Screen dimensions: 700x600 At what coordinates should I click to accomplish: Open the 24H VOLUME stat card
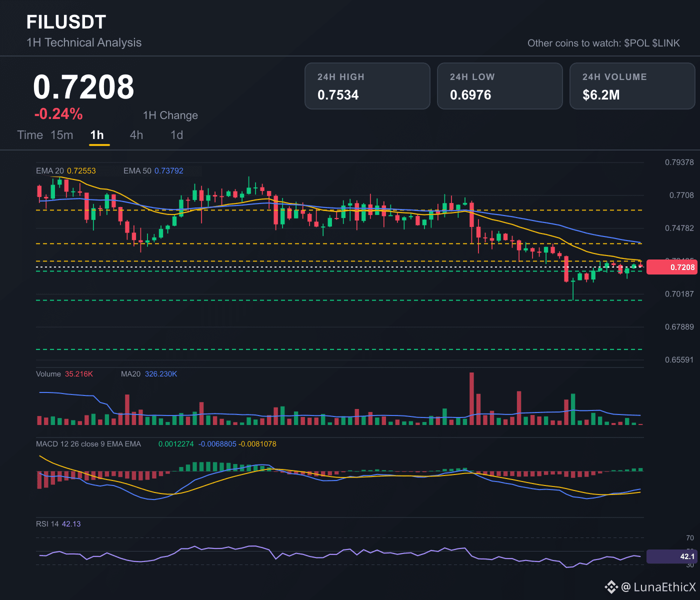tap(632, 86)
